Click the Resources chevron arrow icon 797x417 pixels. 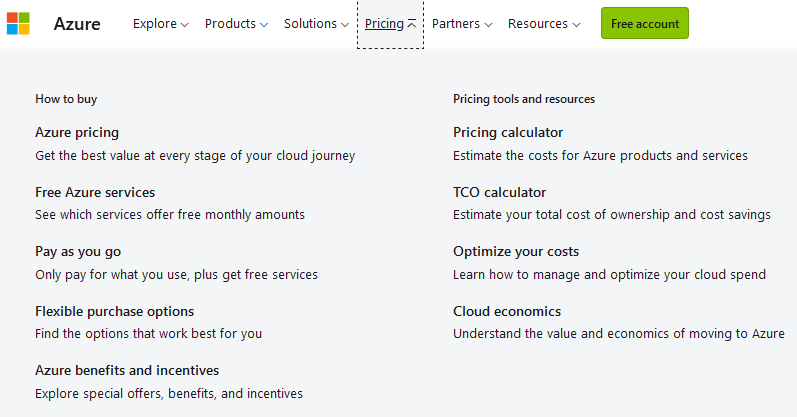point(576,24)
